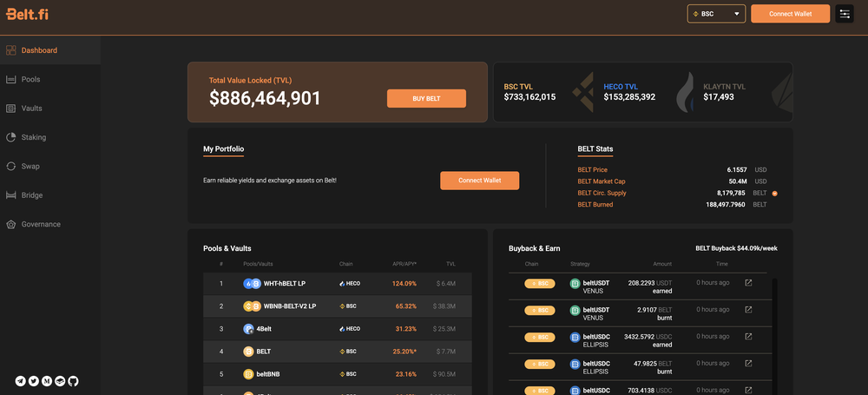Screen dimensions: 868x395
Task: Click BSC chain badge in WBNB-BELT-V2 LP row
Action: (x=348, y=306)
